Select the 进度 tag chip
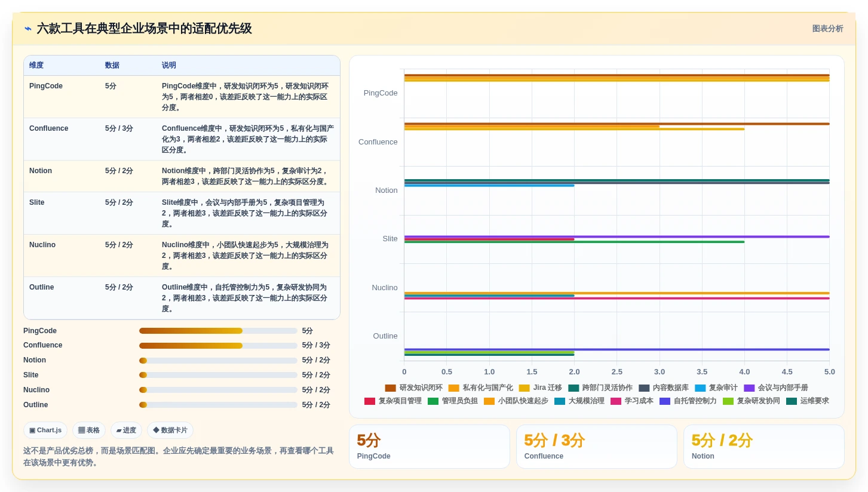Screen dimensions: 868x492 pyautogui.click(x=126, y=430)
